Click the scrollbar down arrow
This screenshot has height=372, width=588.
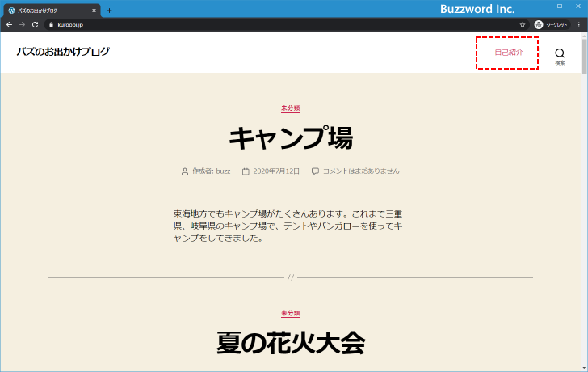(584, 368)
